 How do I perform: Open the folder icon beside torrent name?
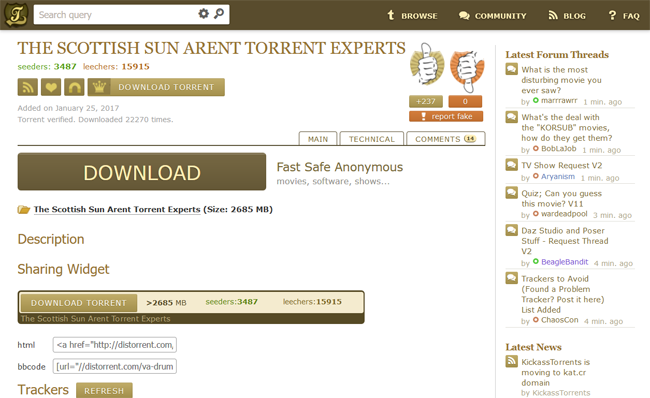[24, 209]
